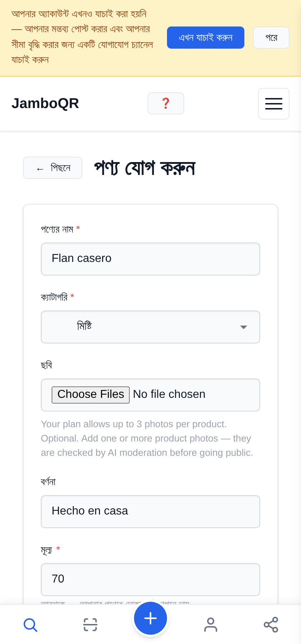Dismiss the banner with the পরে button
This screenshot has height=644, width=301.
[271, 38]
